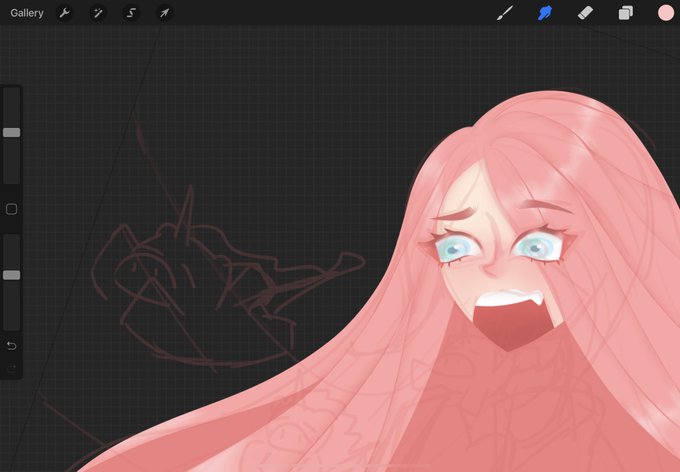Undo the last stroke

[x=12, y=346]
